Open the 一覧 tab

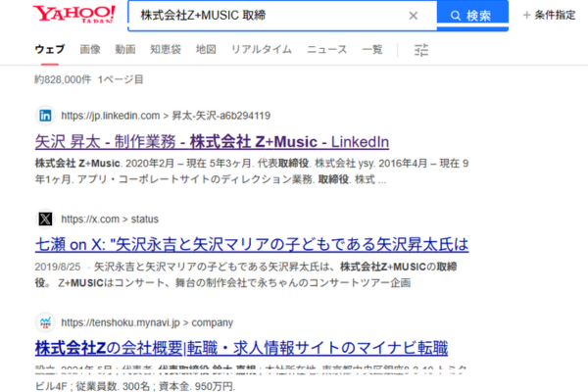point(372,49)
